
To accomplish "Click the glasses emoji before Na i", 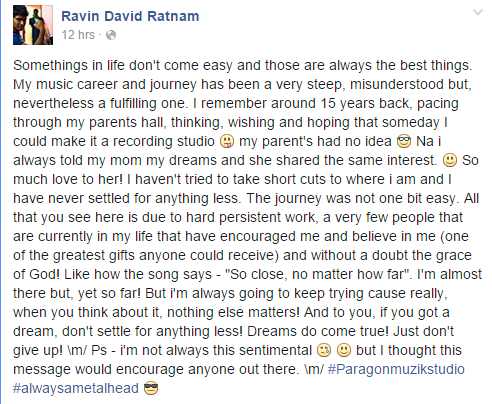I will [404, 142].
